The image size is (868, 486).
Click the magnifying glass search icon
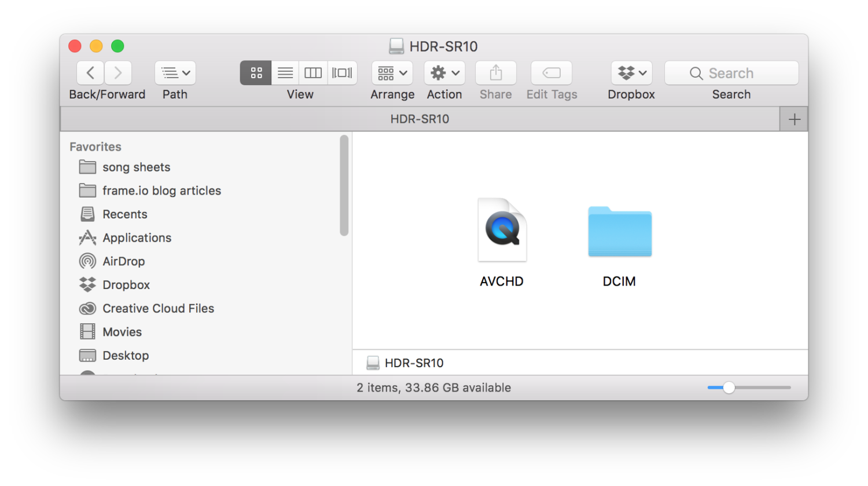point(696,74)
